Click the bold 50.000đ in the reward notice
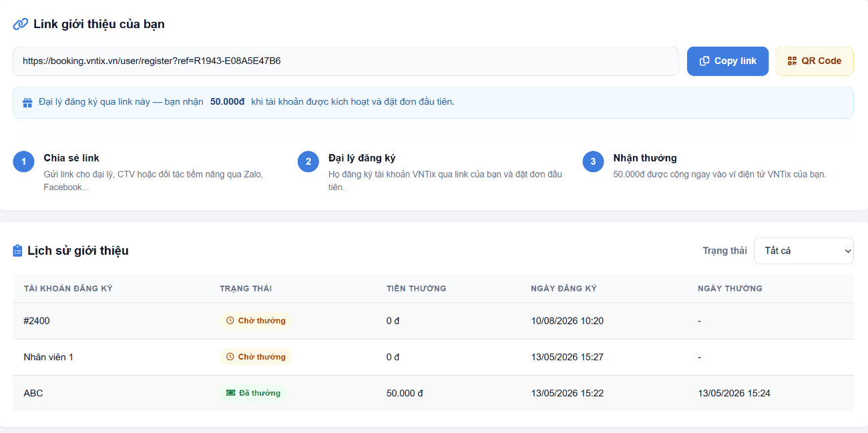The width and height of the screenshot is (868, 433). pos(227,102)
